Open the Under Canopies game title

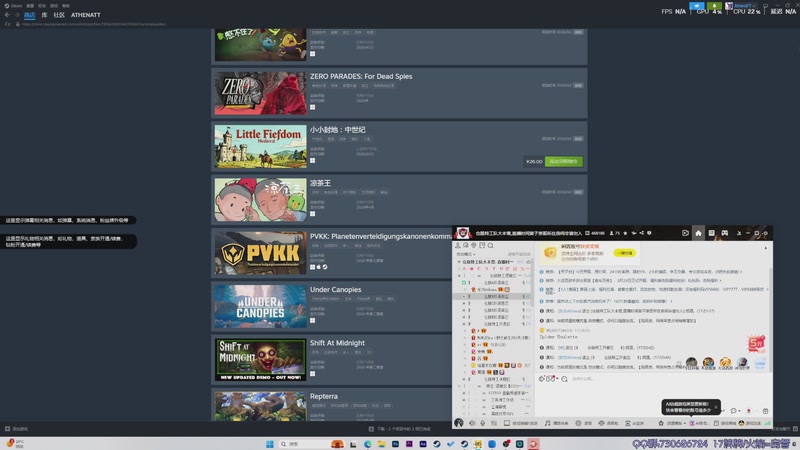pos(335,290)
